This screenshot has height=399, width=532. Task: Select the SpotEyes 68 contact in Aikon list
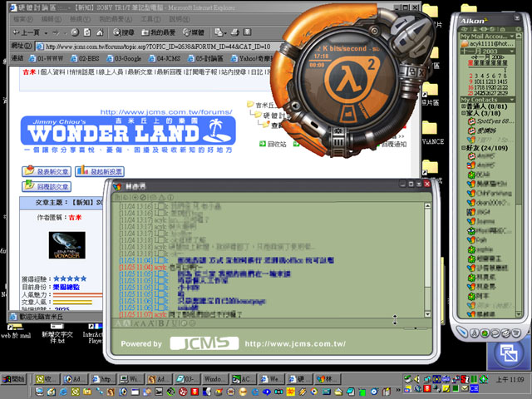click(490, 121)
